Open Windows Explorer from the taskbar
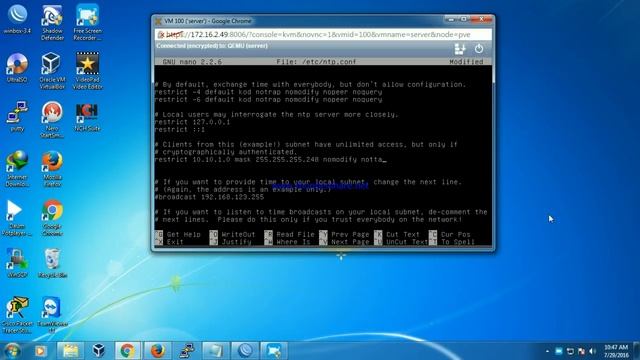This screenshot has width=640, height=360. click(x=70, y=351)
